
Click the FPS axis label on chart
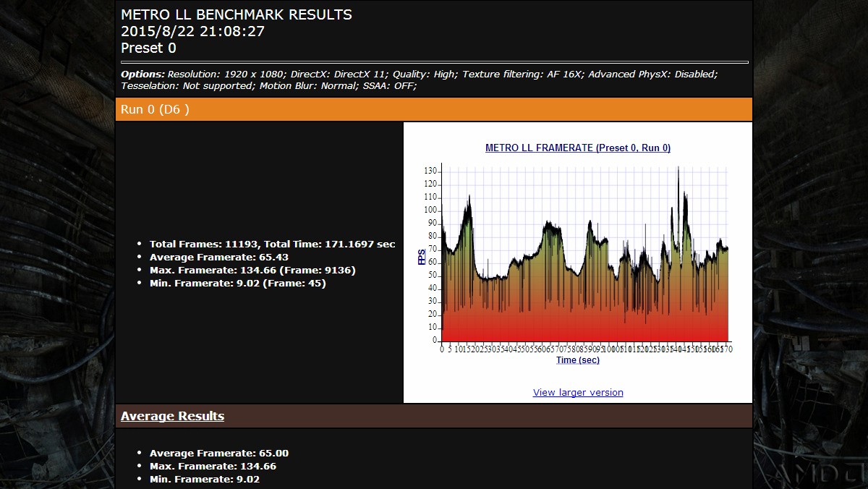[422, 256]
